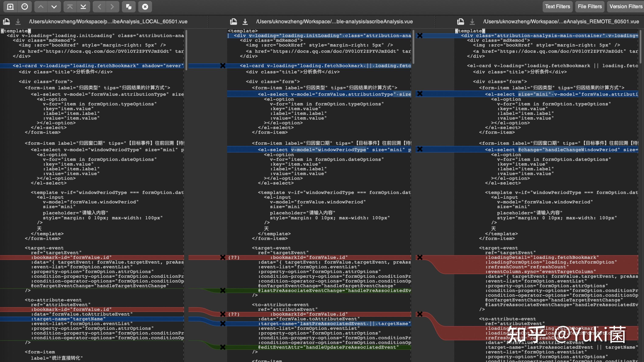
Task: Click the circled X toolbar button
Action: (145, 7)
